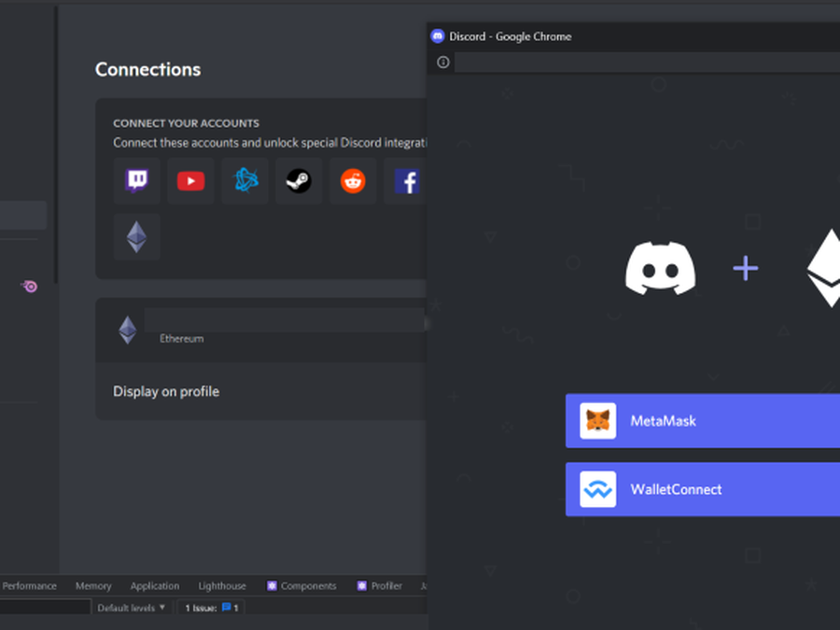Viewport: 840px width, 630px height.
Task: Connect an Ethereum wallet icon in accounts grid
Action: tap(136, 237)
